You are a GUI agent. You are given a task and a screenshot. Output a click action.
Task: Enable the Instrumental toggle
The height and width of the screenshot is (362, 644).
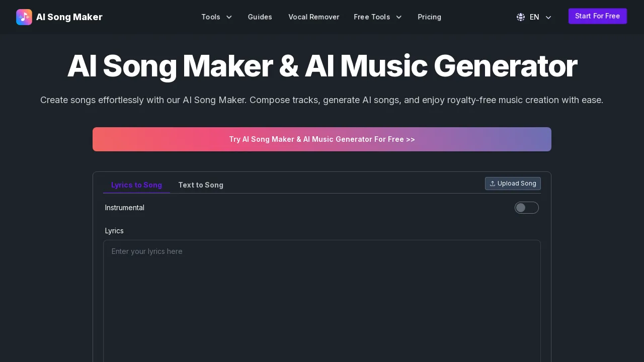(527, 208)
